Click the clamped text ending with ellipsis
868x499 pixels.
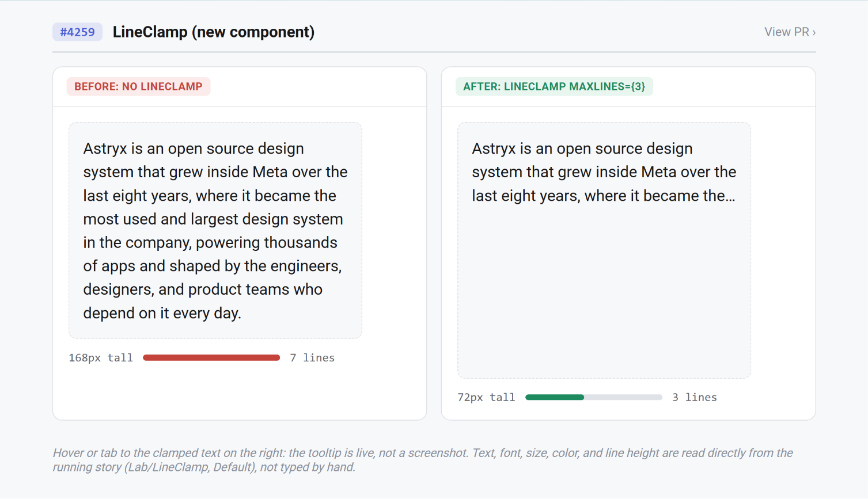[604, 172]
